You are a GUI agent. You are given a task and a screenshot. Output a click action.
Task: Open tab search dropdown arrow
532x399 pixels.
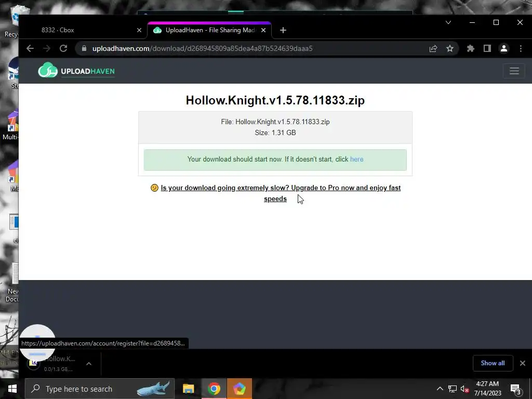coord(448,22)
